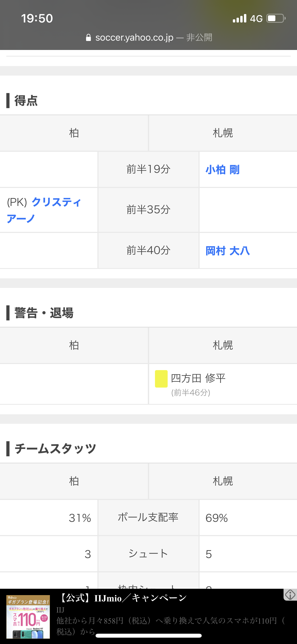
Task: Tap the 19:50 clock in status bar
Action: [37, 19]
